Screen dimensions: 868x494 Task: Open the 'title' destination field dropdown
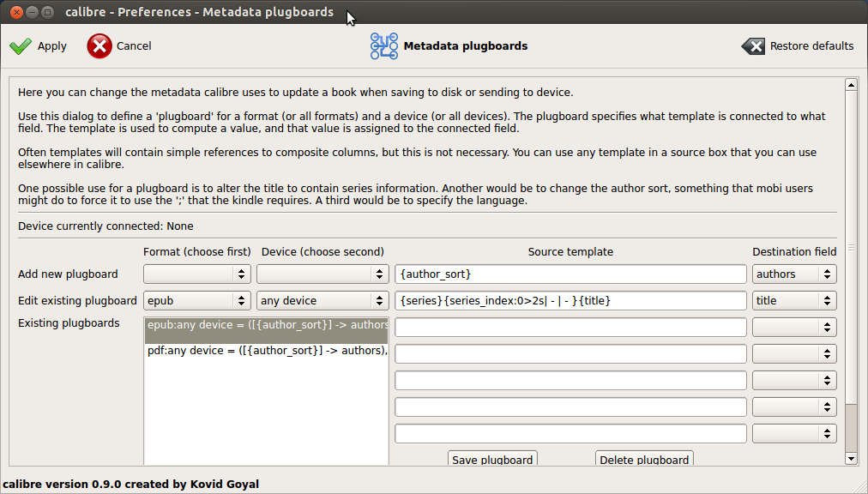(793, 301)
